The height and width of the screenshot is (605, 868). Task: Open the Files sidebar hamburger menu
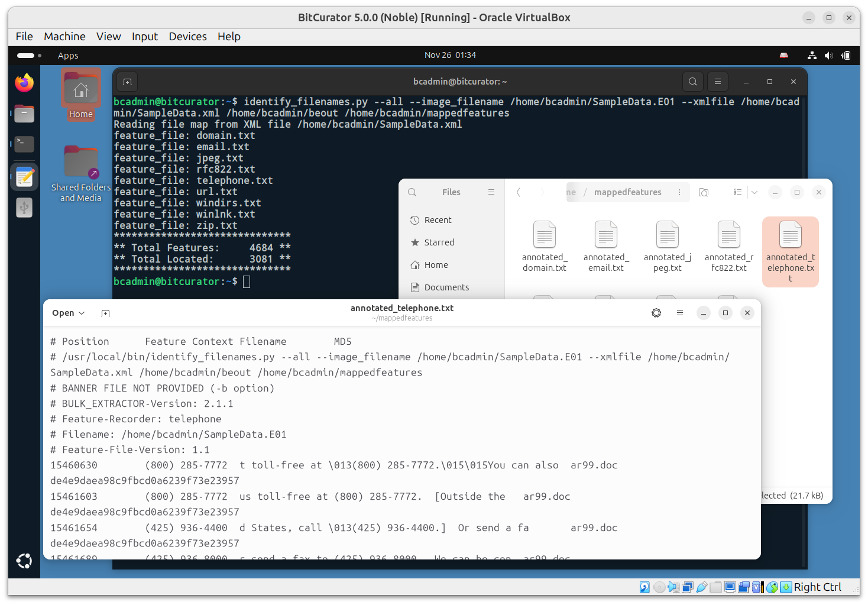491,192
